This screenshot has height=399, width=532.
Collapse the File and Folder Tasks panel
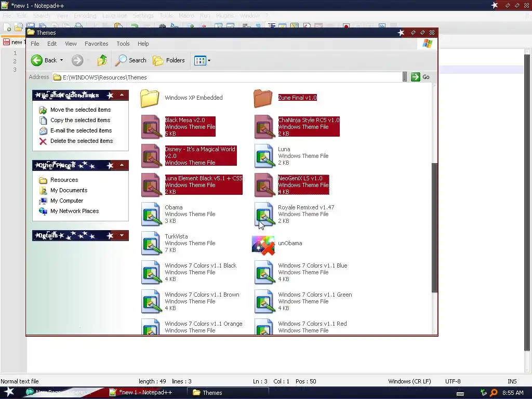[122, 95]
